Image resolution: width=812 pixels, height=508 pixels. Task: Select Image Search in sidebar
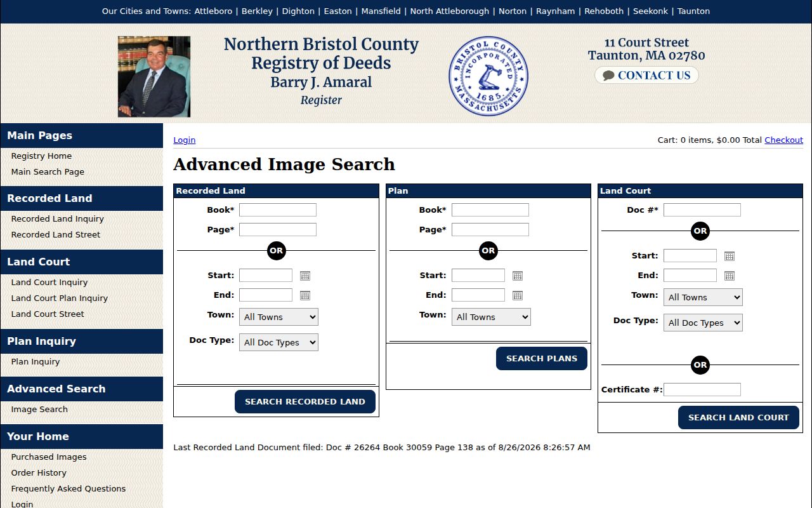39,409
